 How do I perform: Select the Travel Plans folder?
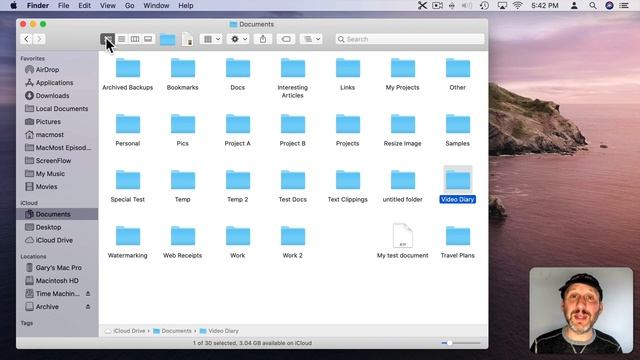tap(458, 242)
